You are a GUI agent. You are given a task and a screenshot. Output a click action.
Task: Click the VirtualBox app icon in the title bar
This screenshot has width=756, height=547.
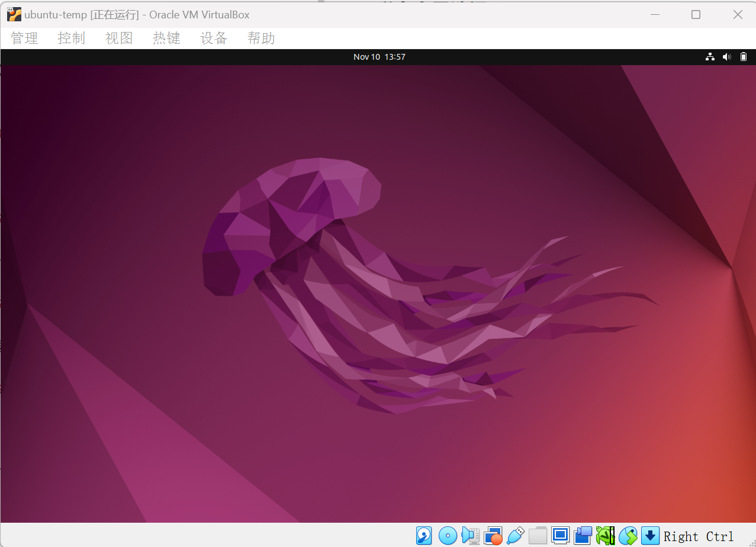(x=14, y=14)
